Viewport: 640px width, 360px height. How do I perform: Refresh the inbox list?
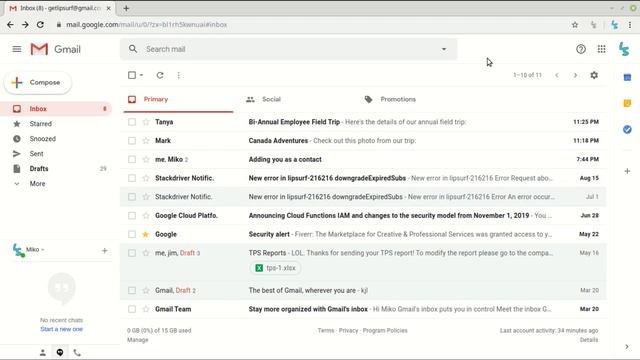[x=160, y=75]
